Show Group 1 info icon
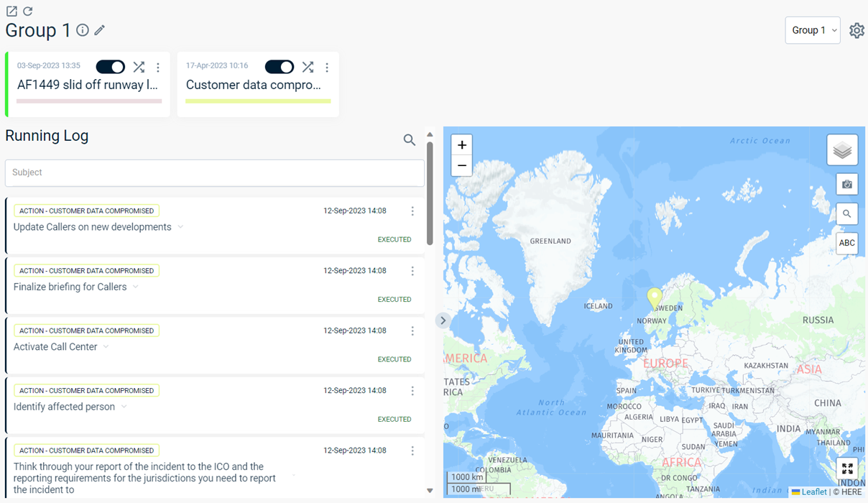This screenshot has width=868, height=503. pyautogui.click(x=83, y=30)
